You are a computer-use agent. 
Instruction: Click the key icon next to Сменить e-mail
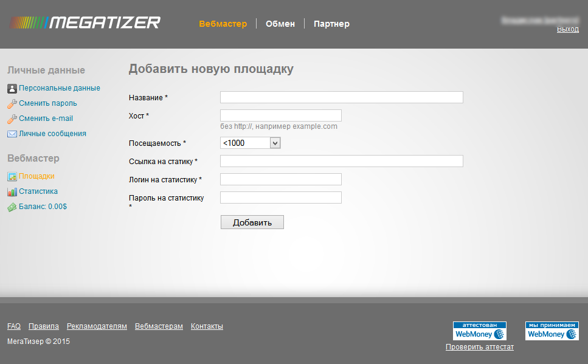click(12, 118)
